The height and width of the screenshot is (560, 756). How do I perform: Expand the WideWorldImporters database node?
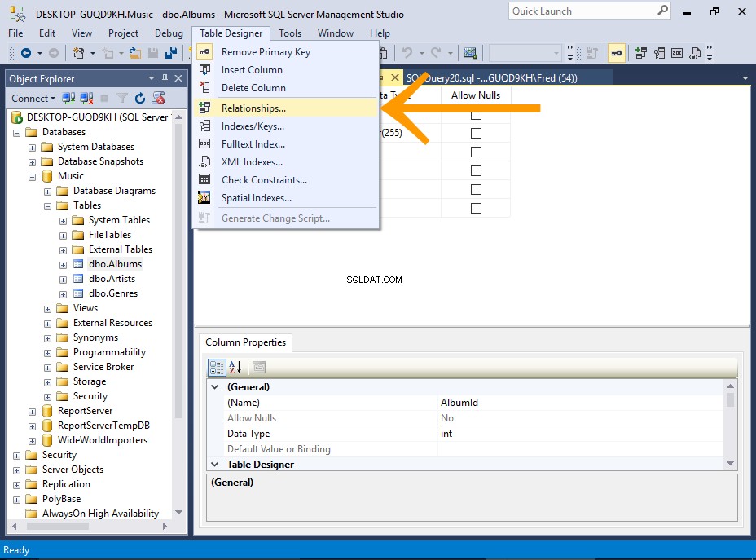pos(33,441)
